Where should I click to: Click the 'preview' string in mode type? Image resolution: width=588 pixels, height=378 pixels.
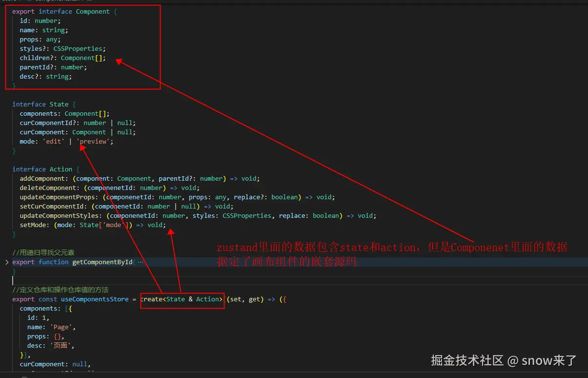point(93,142)
